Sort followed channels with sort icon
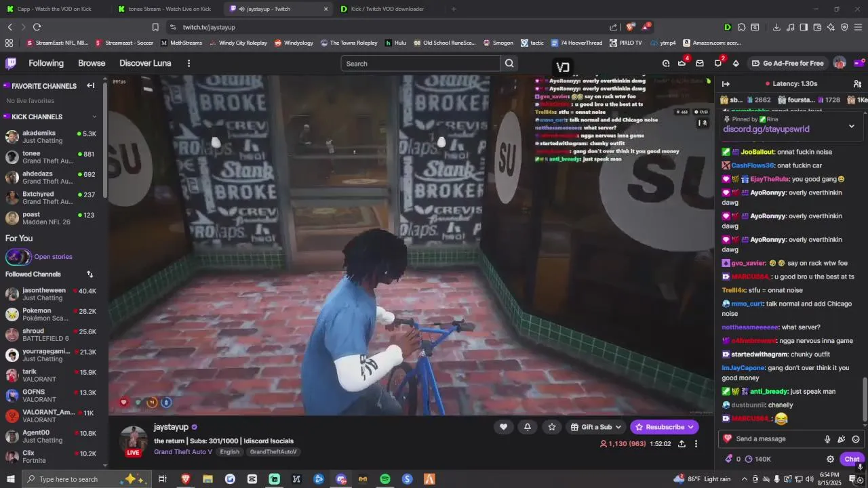The width and height of the screenshot is (868, 488). [90, 274]
